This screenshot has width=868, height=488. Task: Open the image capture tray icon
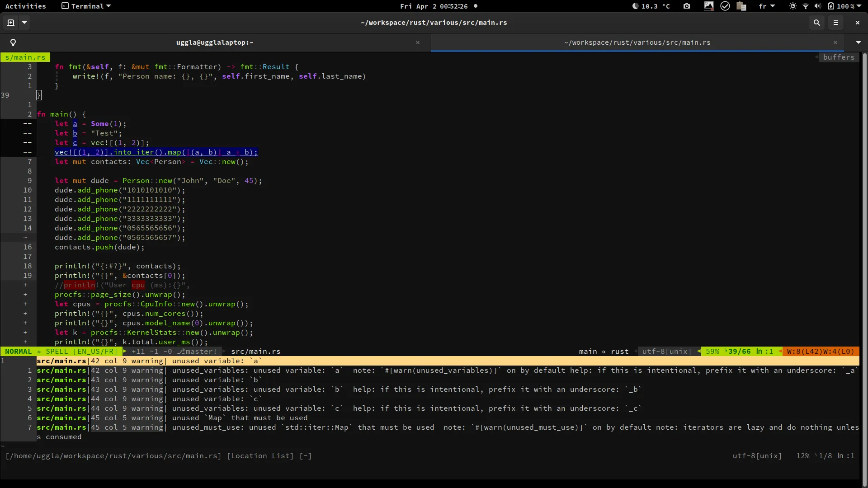click(x=708, y=6)
